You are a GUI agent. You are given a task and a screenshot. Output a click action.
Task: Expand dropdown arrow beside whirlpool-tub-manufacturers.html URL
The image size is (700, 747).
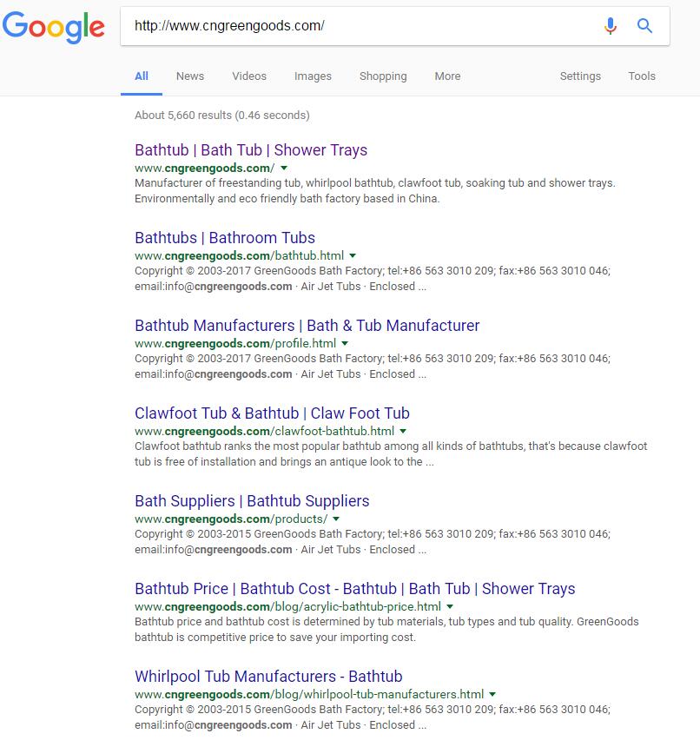click(x=492, y=694)
